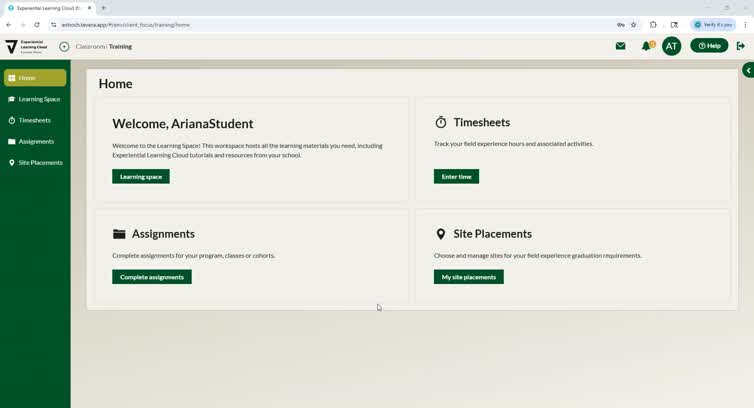Open the browser three-dot menu
Image resolution: width=754 pixels, height=408 pixels.
pyautogui.click(x=745, y=25)
